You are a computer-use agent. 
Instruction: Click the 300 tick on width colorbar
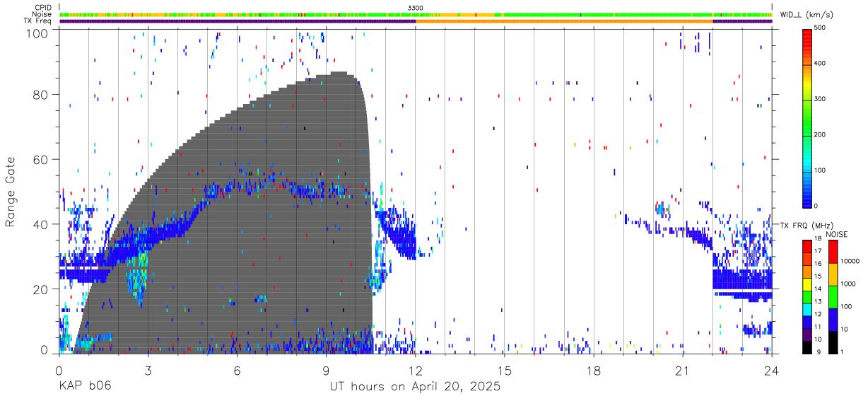point(821,99)
